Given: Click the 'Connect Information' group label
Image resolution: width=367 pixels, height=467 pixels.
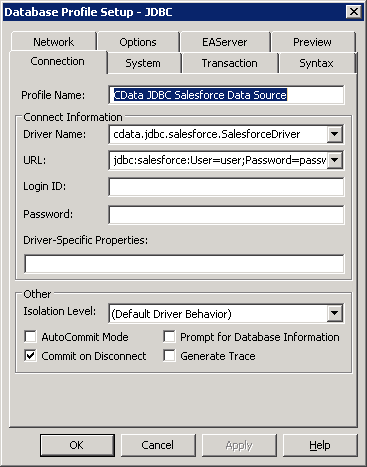Looking at the screenshot, I should pos(73,117).
